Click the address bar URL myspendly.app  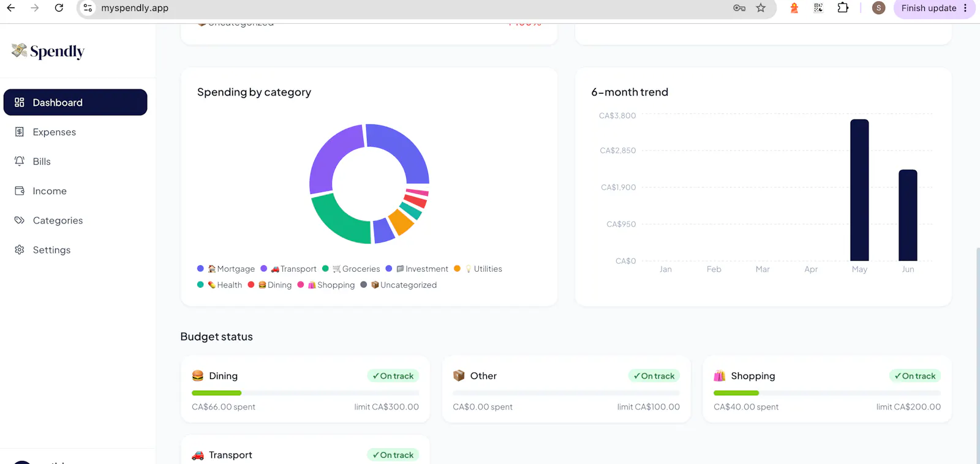[135, 8]
